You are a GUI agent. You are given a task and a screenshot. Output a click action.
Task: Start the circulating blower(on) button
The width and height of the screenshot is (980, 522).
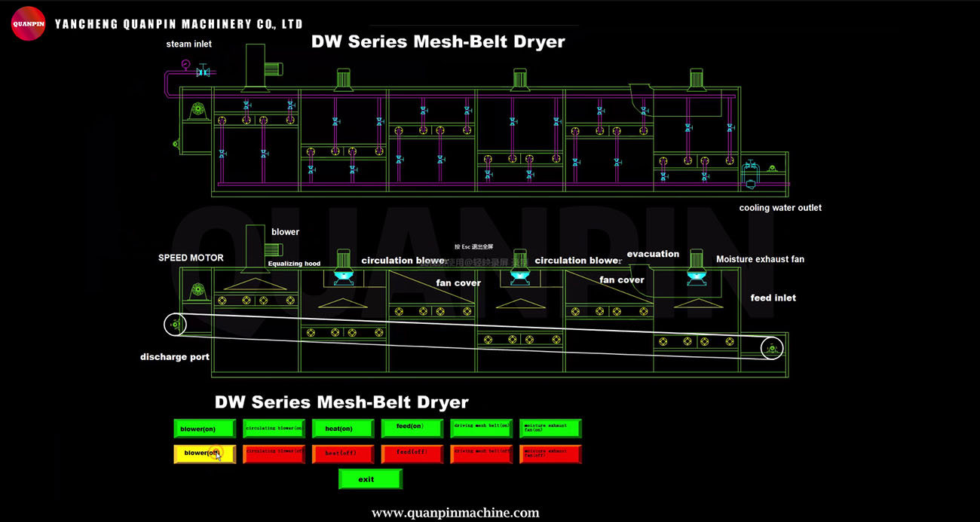[274, 429]
